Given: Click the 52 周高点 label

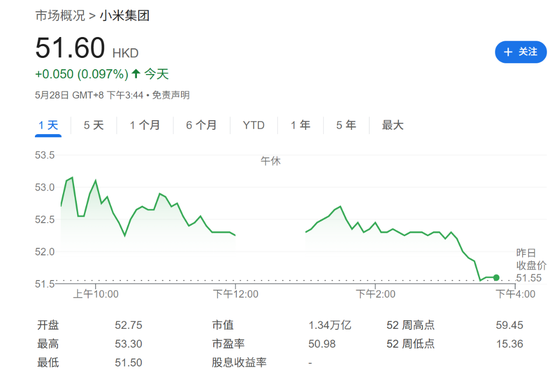Looking at the screenshot, I should 410,325.
